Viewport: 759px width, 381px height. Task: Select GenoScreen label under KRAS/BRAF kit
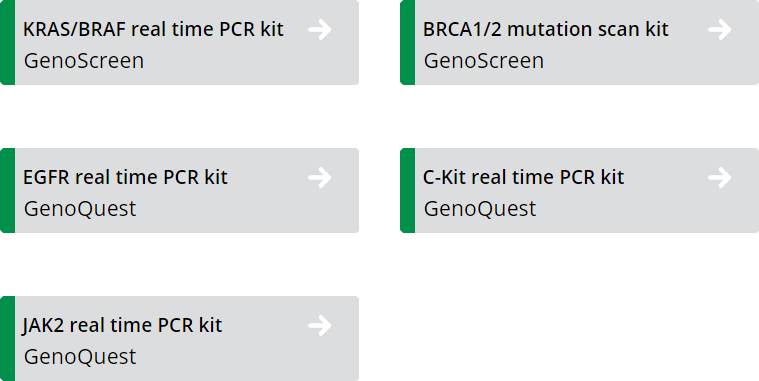[x=84, y=61]
